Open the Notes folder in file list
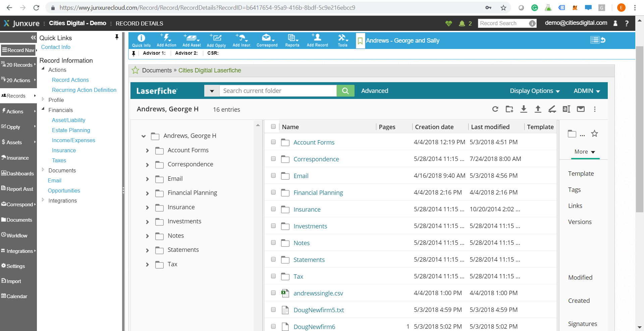The width and height of the screenshot is (644, 331). [x=302, y=243]
